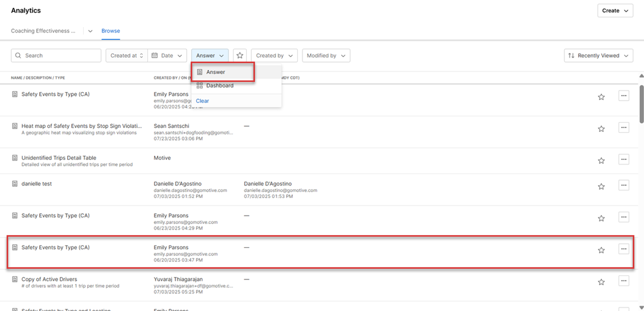Toggle the favorite star on Copy of Active Drivers
The image size is (644, 311).
[601, 282]
